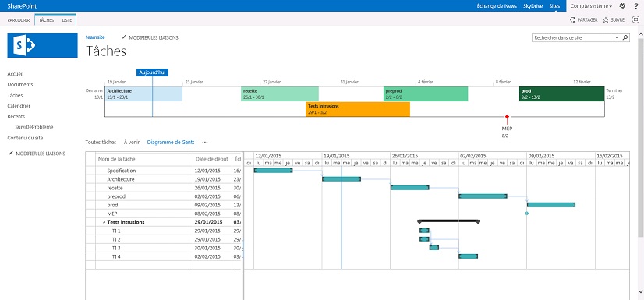Open the settings gear menu
The image size is (644, 300).
point(622,5)
